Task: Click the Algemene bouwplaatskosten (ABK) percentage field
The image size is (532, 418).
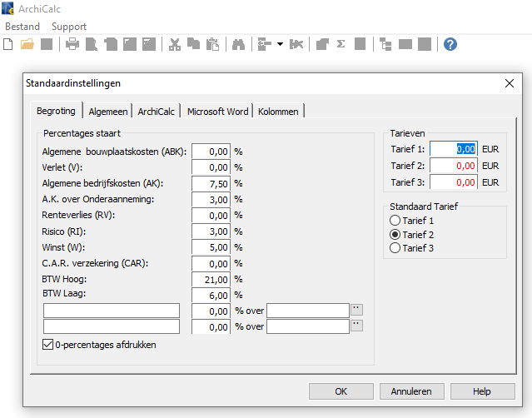Action: pyautogui.click(x=211, y=152)
